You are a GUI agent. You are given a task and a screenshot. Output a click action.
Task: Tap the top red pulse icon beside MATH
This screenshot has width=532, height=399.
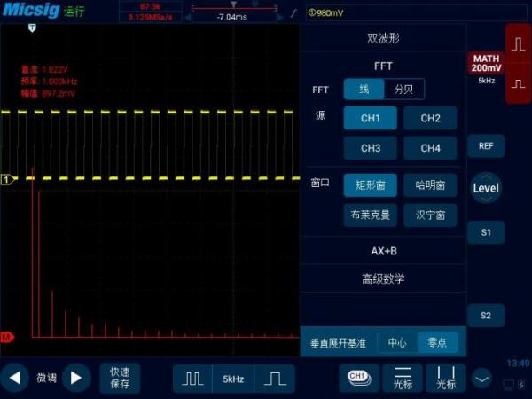click(x=518, y=44)
